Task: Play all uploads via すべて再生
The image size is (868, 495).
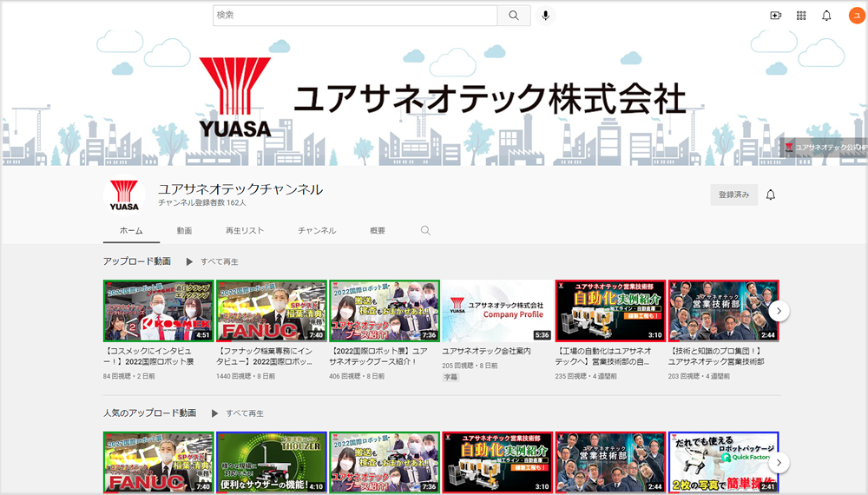Action: 220,261
